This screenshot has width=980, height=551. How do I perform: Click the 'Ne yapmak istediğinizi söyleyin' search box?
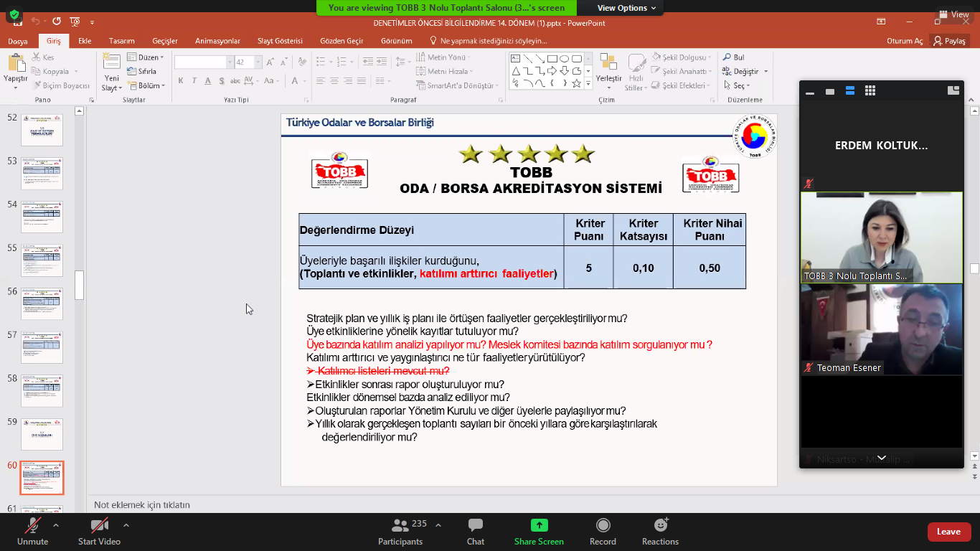(488, 41)
